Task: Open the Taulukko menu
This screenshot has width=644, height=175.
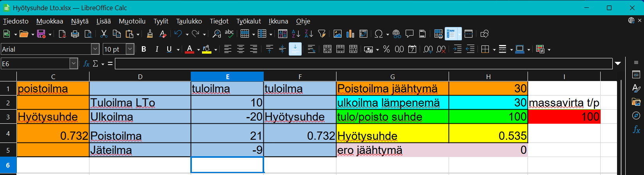Action: pos(189,21)
